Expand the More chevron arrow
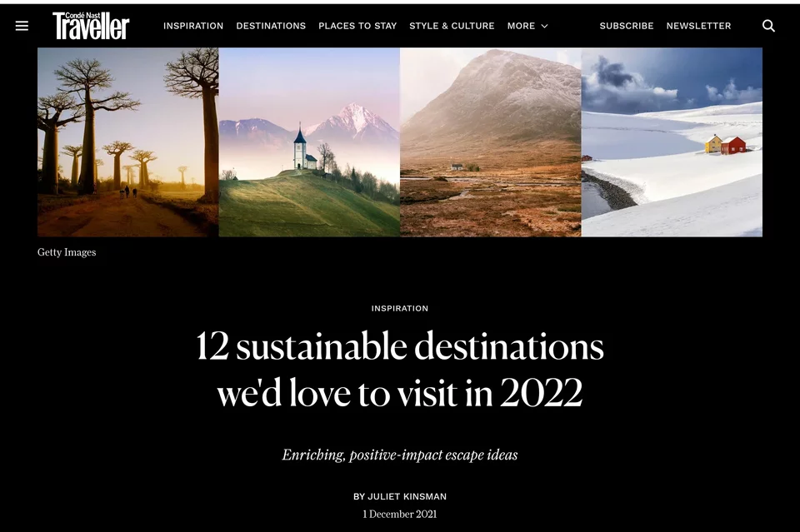 (544, 26)
